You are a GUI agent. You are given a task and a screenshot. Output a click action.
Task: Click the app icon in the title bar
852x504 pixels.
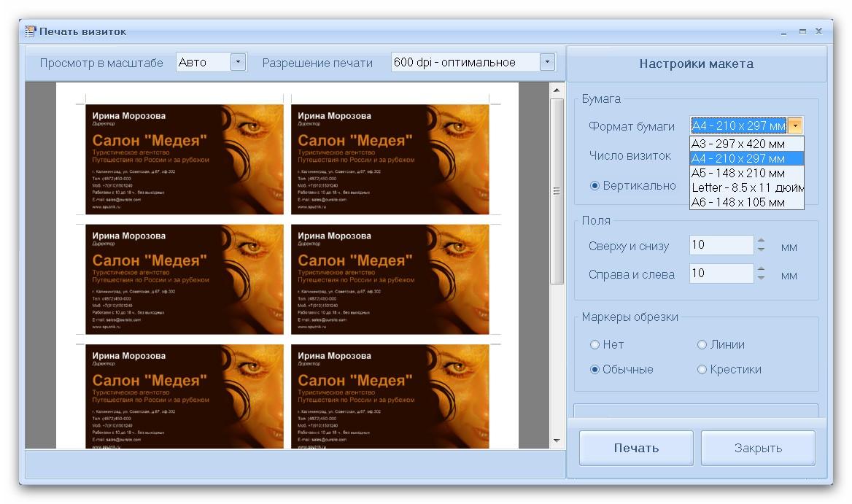click(x=30, y=31)
